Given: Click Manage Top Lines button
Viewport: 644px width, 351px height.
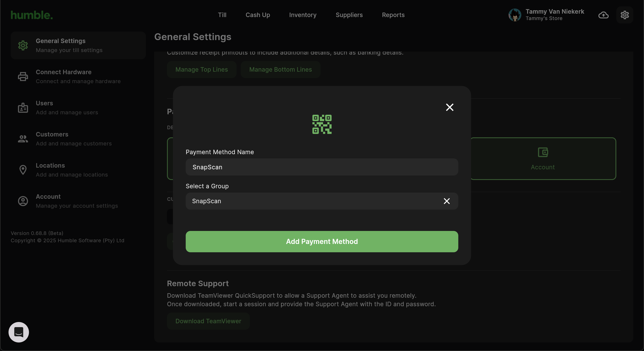Looking at the screenshot, I should tap(201, 69).
